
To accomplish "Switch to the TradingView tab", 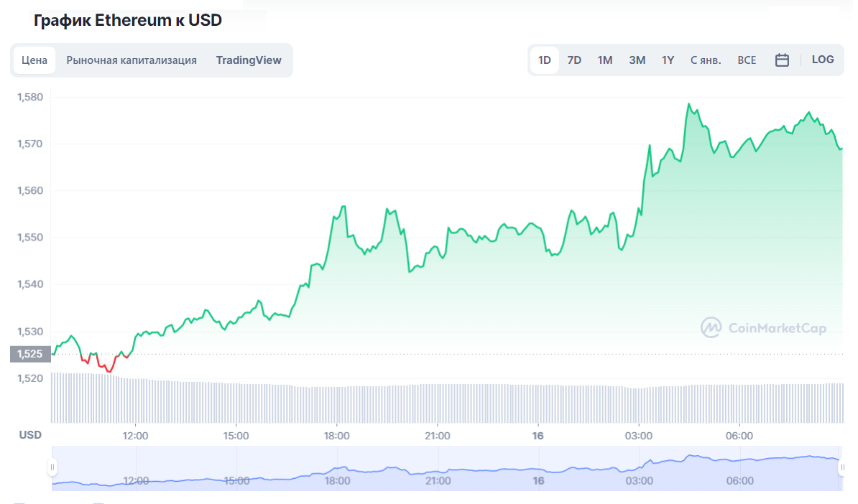I will 249,60.
